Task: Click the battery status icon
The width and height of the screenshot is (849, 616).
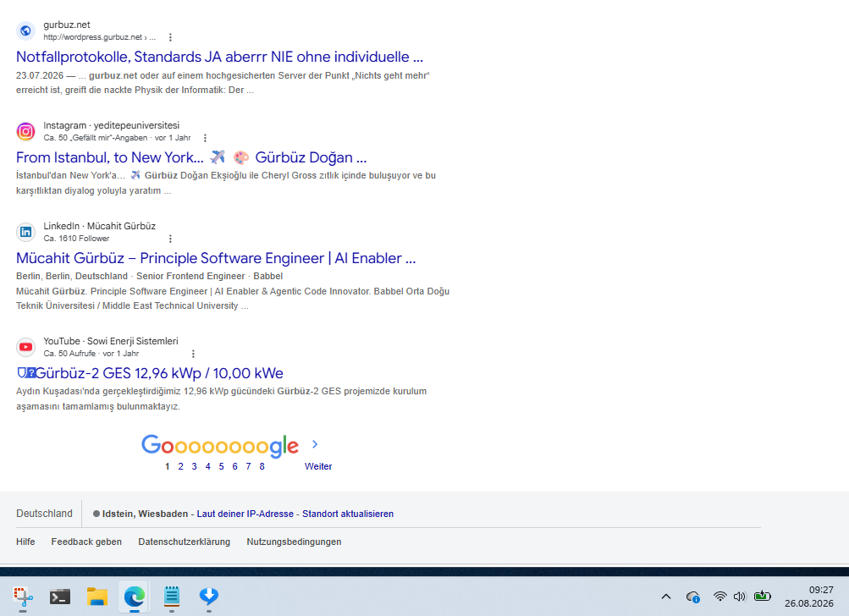Action: (763, 597)
